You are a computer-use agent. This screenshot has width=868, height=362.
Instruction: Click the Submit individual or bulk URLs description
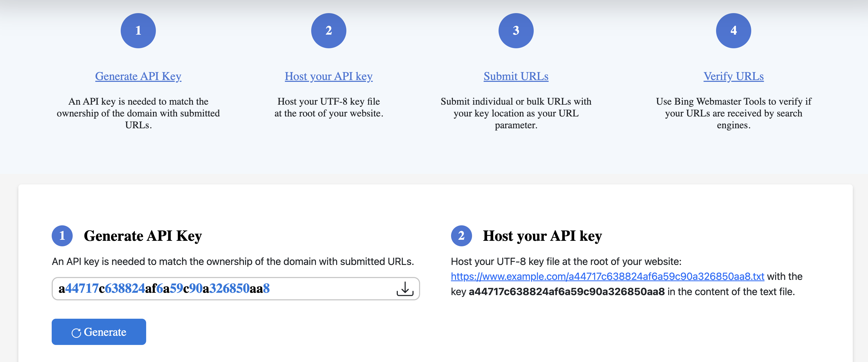[516, 113]
